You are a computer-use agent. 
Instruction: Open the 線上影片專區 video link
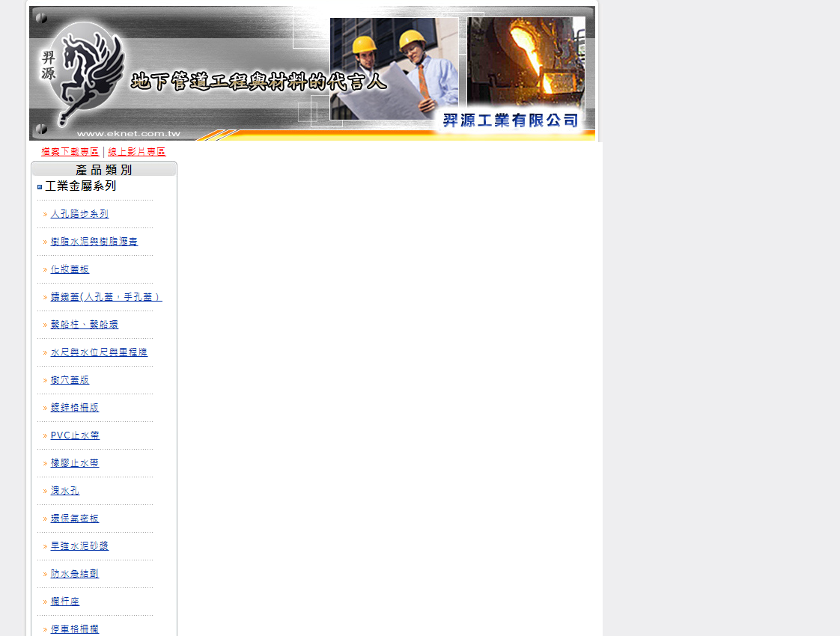(137, 151)
